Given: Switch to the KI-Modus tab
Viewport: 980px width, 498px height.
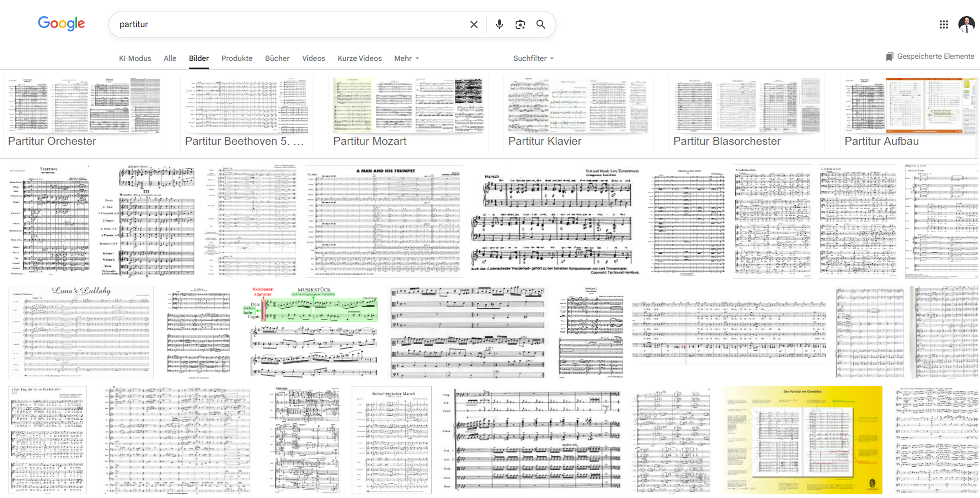Looking at the screenshot, I should [135, 58].
